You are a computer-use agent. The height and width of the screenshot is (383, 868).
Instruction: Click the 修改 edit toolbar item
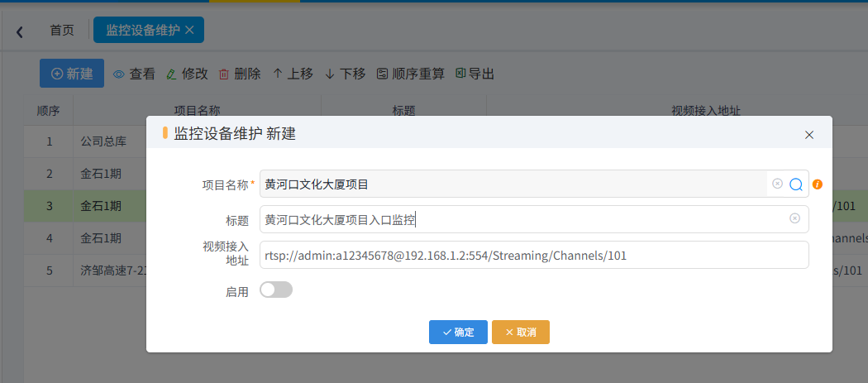(187, 74)
